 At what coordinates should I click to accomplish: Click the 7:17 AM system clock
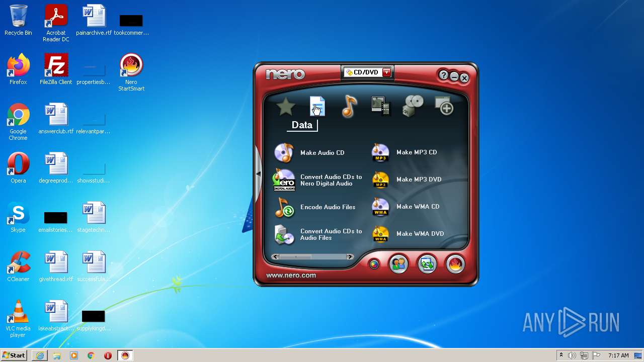pos(618,355)
